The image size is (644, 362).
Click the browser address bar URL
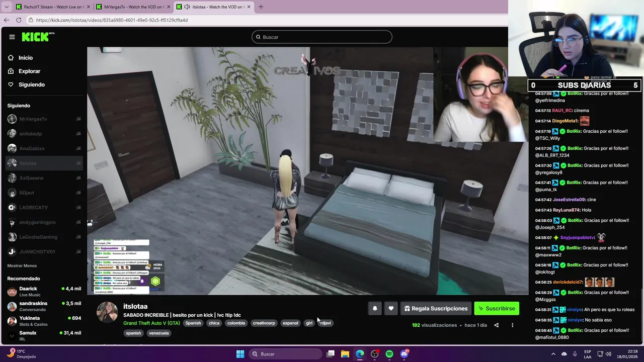pyautogui.click(x=112, y=20)
